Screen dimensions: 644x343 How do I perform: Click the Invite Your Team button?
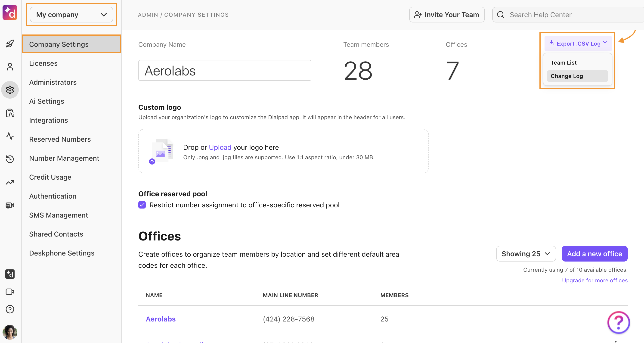point(447,15)
